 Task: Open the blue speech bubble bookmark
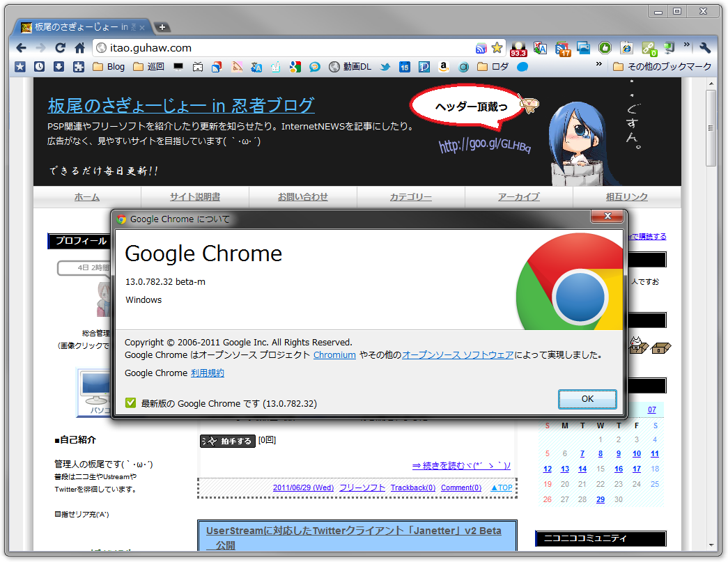pyautogui.click(x=315, y=67)
